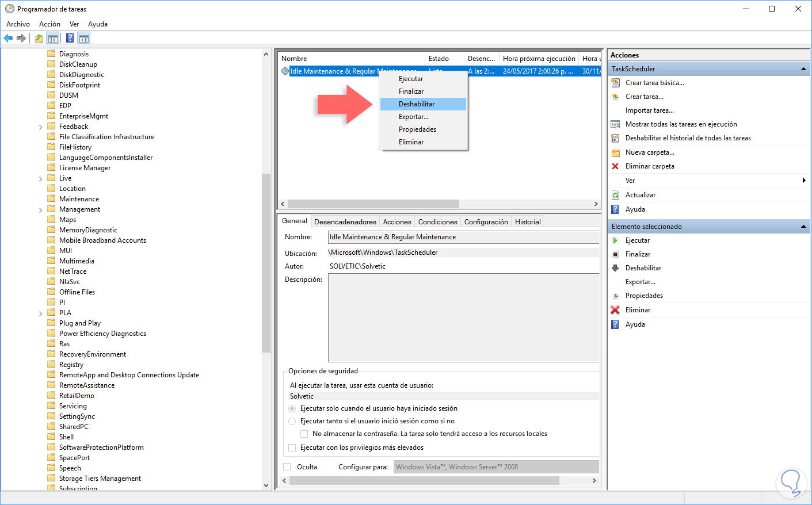This screenshot has width=812, height=505.
Task: Open the 'Configurar para' combo box
Action: pos(496,467)
